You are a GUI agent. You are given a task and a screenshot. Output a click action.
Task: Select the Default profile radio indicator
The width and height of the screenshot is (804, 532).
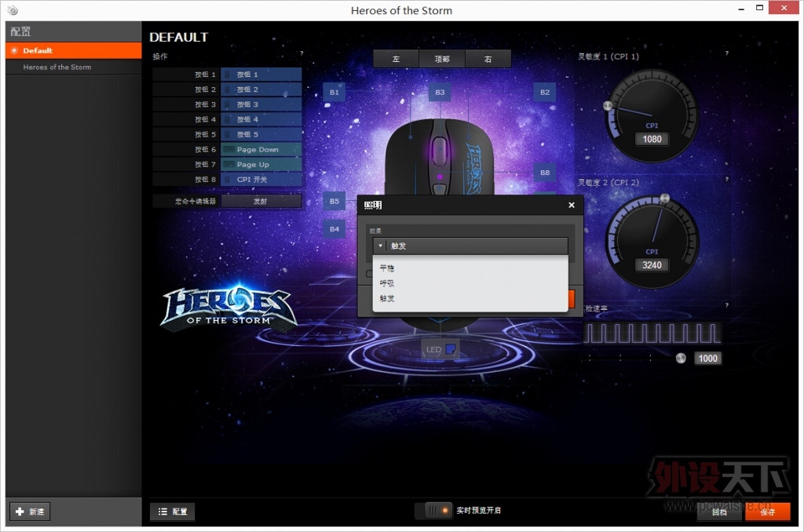click(14, 50)
